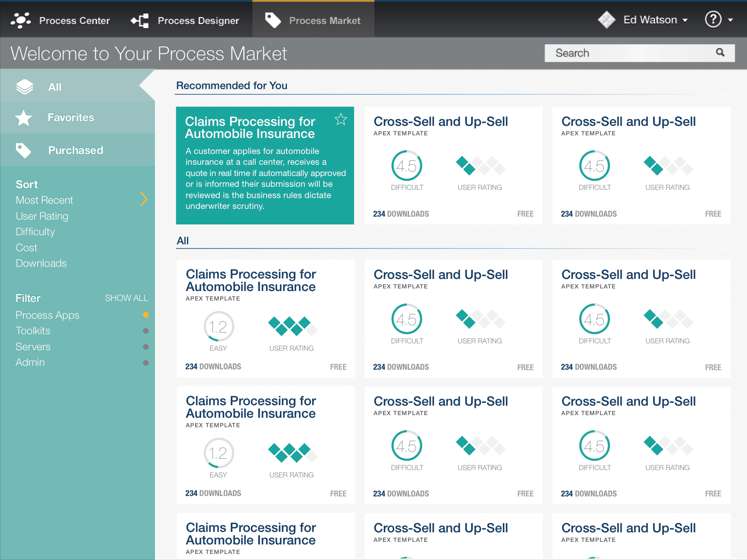
Task: Click the Process Designer flow icon
Action: point(140,20)
